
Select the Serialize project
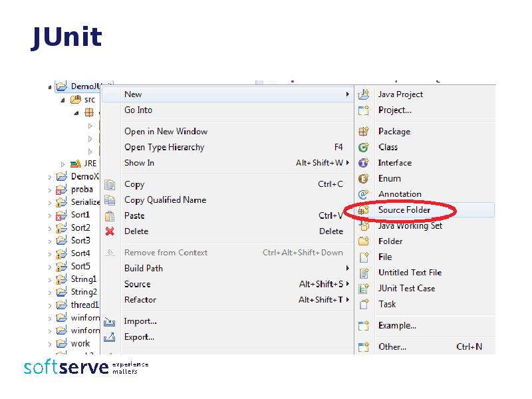click(86, 202)
